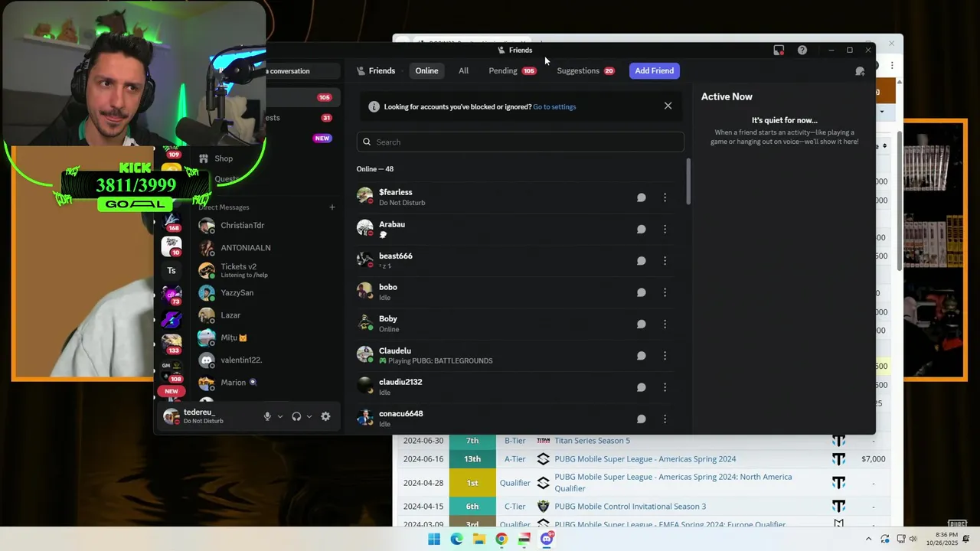Create DM with plus next to Direct Messages
This screenshot has height=551, width=980.
coord(332,207)
